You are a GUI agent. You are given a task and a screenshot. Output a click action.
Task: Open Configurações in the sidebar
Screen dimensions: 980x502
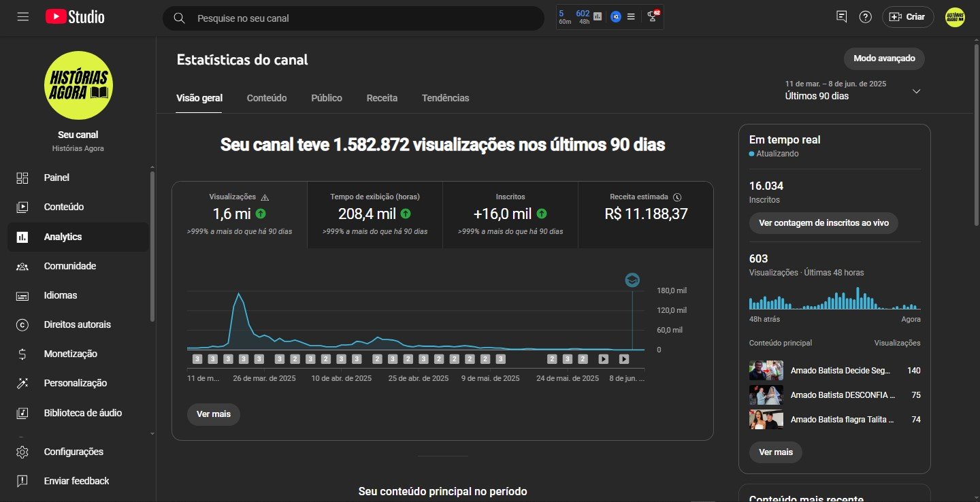(78, 452)
